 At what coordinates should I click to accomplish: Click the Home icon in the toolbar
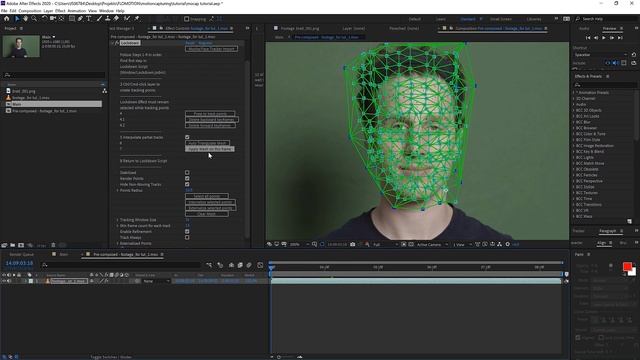click(6, 19)
